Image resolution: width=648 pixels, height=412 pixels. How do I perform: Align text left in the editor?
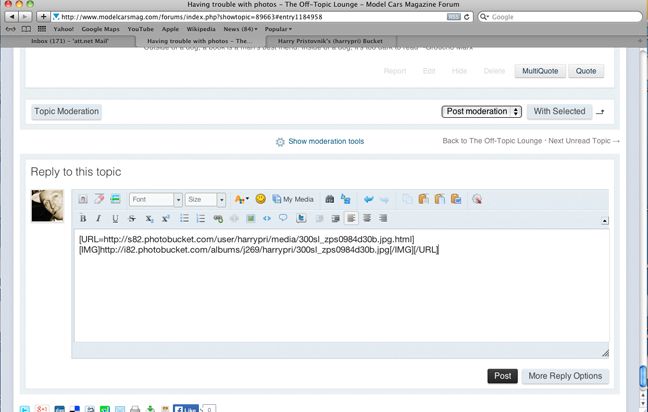[x=351, y=218]
